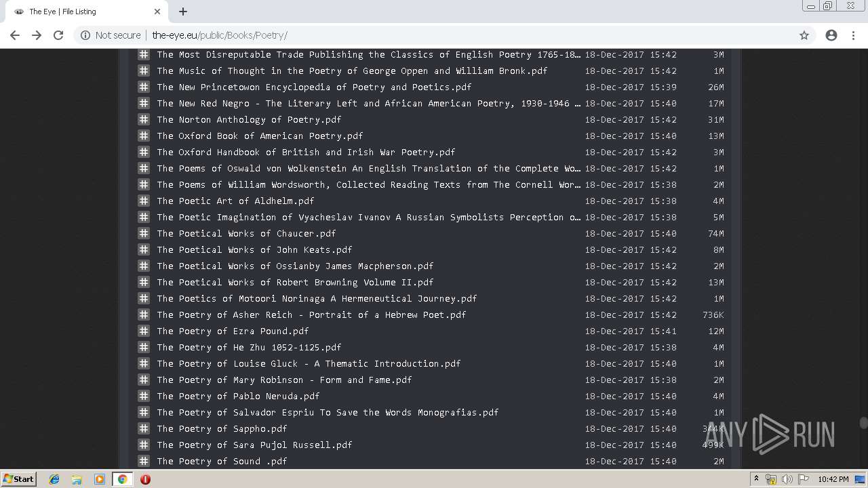Viewport: 868px width, 488px height.
Task: Open The Poetic Imagination of Vyacheslav Ivanov link
Action: pos(369,218)
